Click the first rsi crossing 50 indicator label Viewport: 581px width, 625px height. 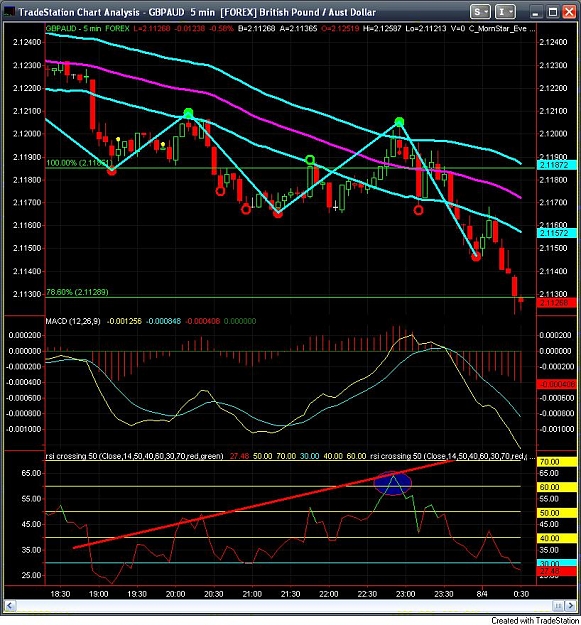click(x=135, y=456)
